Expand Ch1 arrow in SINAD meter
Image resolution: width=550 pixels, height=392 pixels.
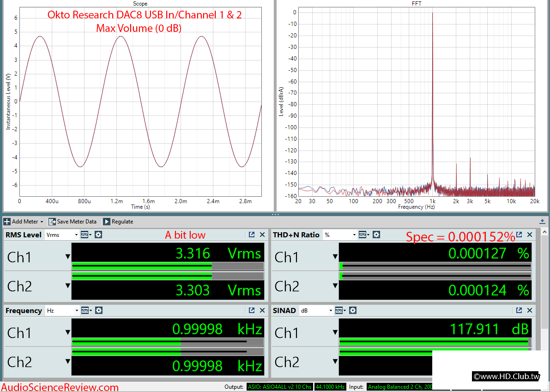[335, 332]
